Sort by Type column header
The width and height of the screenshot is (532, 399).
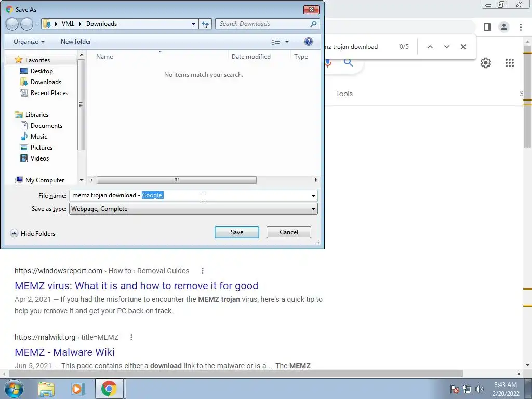click(x=301, y=56)
